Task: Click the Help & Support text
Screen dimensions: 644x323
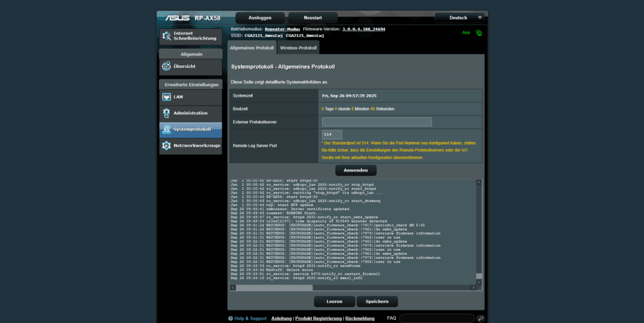Action: point(250,319)
